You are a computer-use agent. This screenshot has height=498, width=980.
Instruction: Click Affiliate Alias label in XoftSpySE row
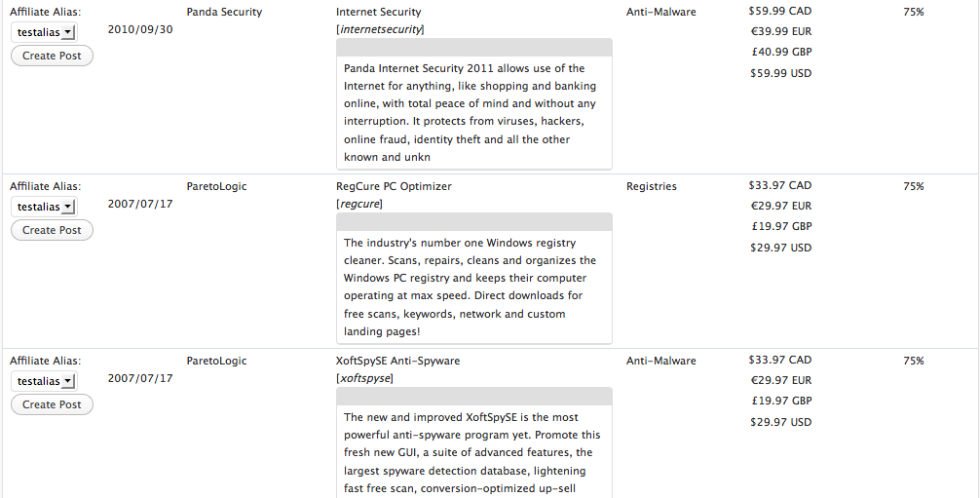coord(45,361)
